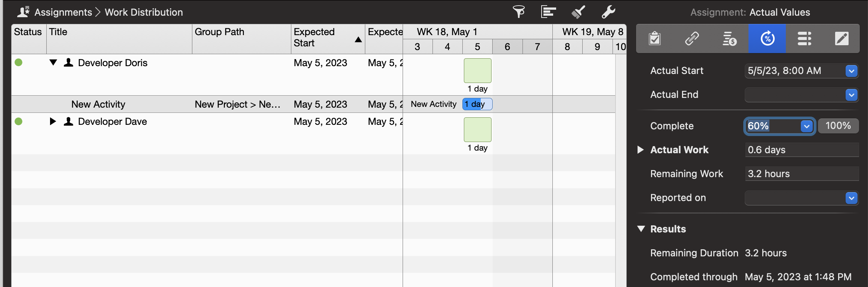Screen dimensions: 868x287
Task: Select the dependencies link inspector icon
Action: [692, 38]
